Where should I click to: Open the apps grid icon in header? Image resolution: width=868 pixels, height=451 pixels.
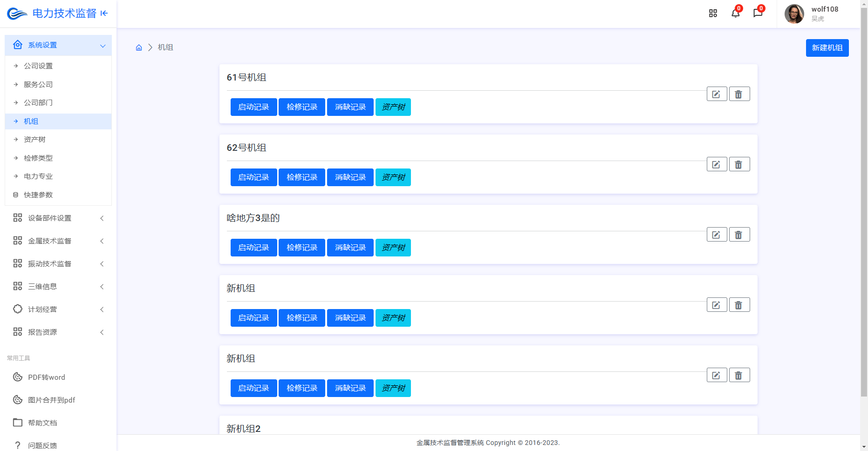point(713,13)
